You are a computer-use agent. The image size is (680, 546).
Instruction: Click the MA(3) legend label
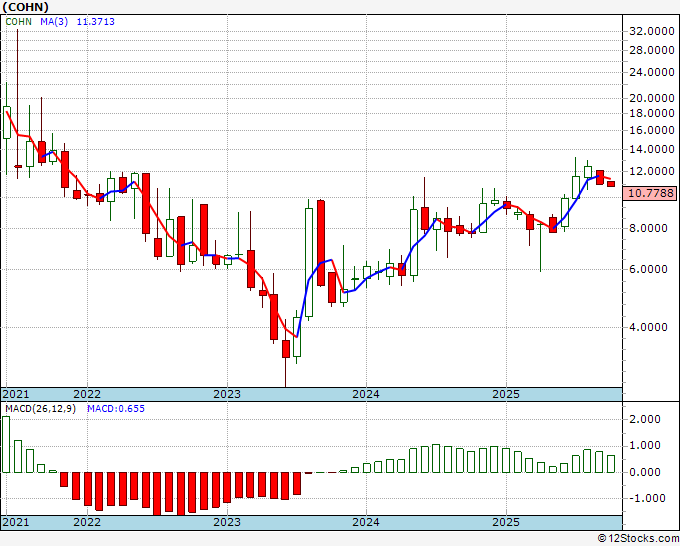coord(54,22)
